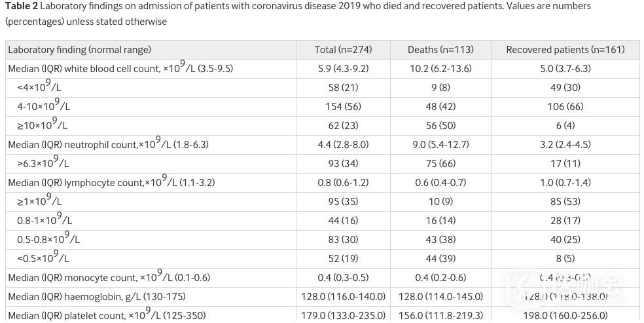
Task: Select the "85 (53)" recovered patients cell
Action: click(565, 202)
